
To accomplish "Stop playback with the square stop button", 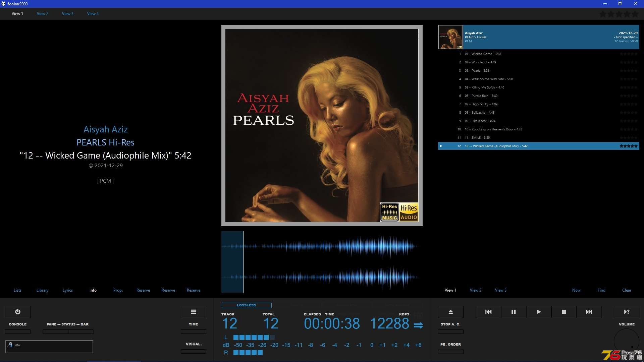I will (x=564, y=312).
